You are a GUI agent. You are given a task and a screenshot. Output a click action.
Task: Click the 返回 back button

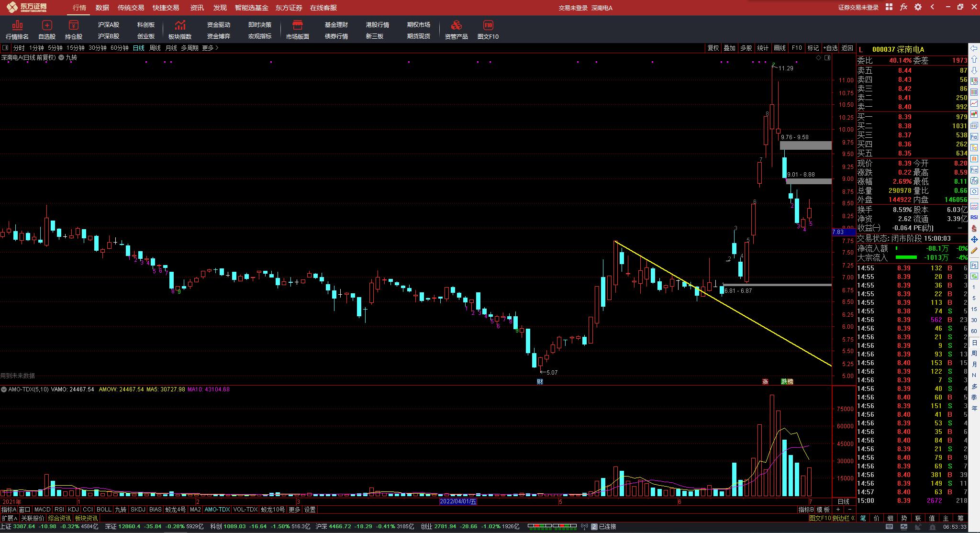pos(847,48)
